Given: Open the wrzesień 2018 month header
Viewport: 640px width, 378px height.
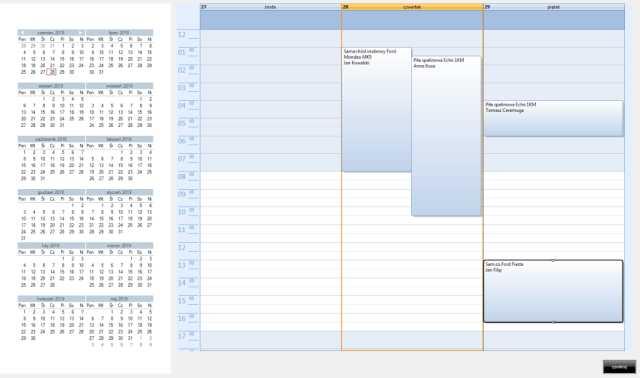Looking at the screenshot, I should [119, 86].
